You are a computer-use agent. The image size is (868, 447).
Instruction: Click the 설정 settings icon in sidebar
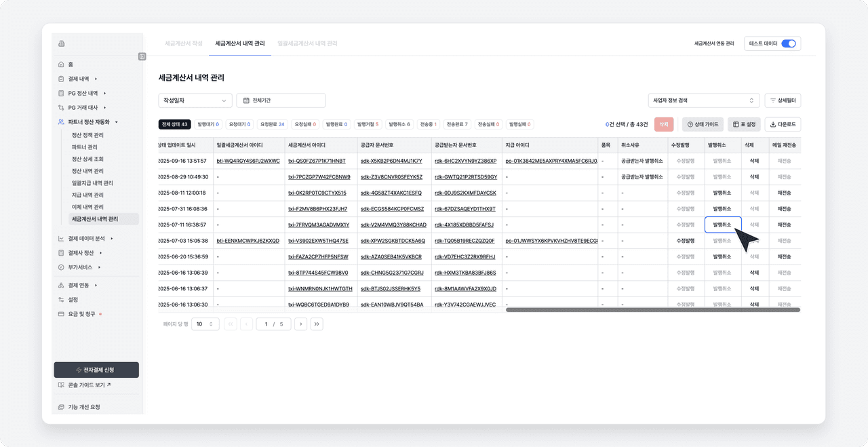click(61, 300)
